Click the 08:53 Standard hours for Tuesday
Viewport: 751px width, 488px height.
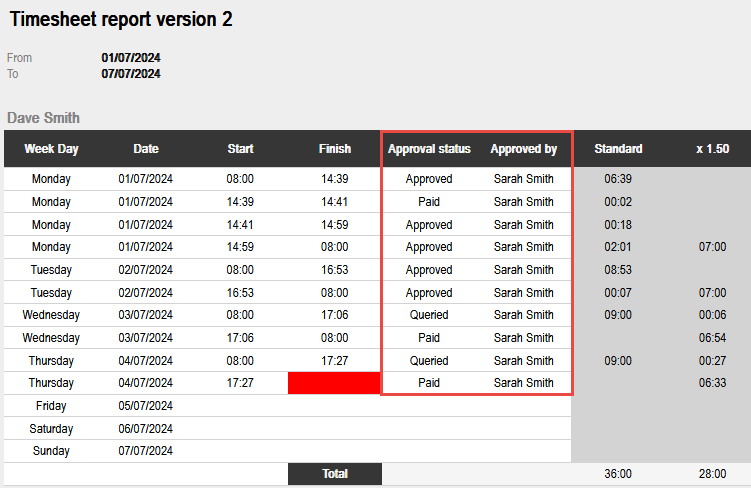coord(618,270)
